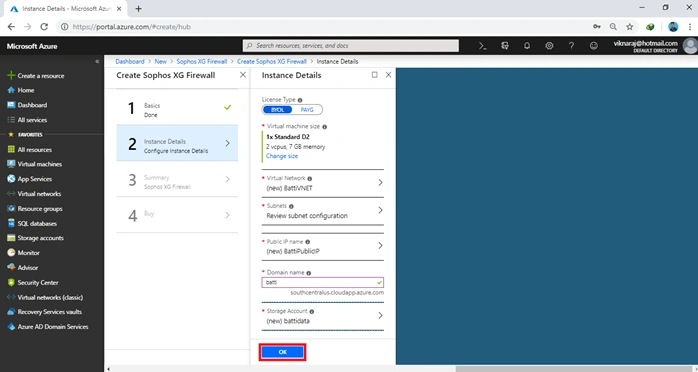
Task: Click Create a resource in sidebar
Action: tap(36, 76)
